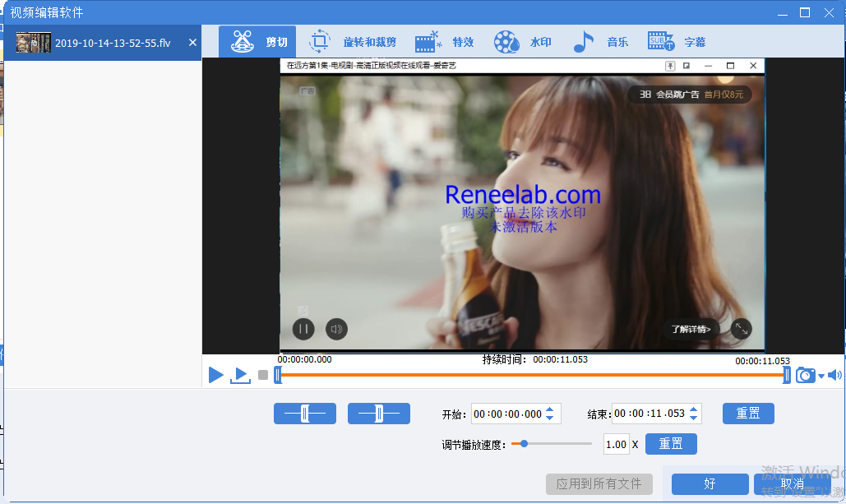This screenshot has height=504, width=846.
Task: Decrease the 结束 end time
Action: 694,418
